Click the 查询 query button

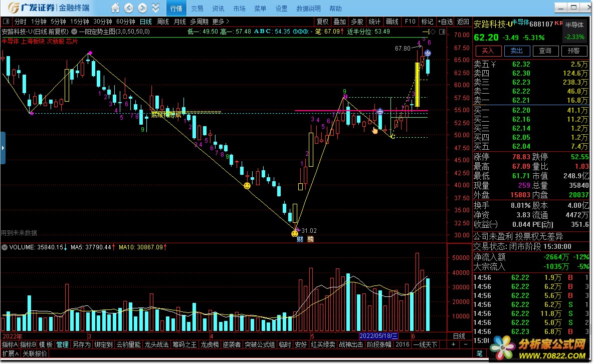pos(545,51)
